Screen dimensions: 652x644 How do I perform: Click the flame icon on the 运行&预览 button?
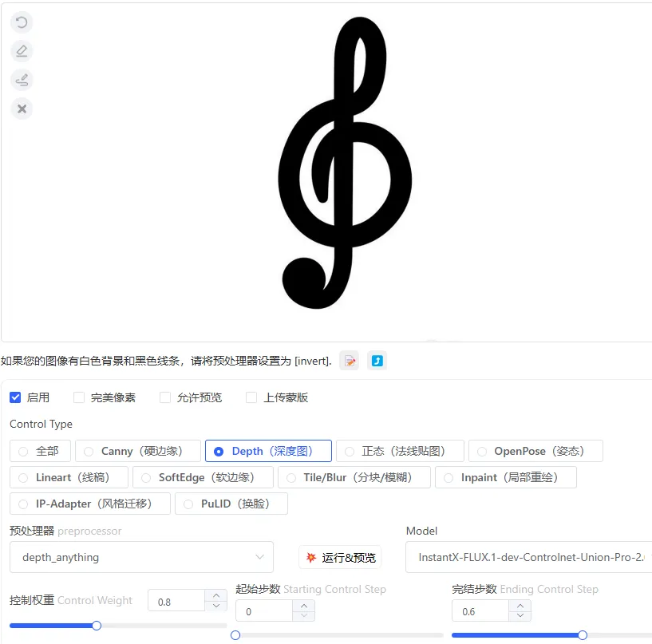(310, 557)
